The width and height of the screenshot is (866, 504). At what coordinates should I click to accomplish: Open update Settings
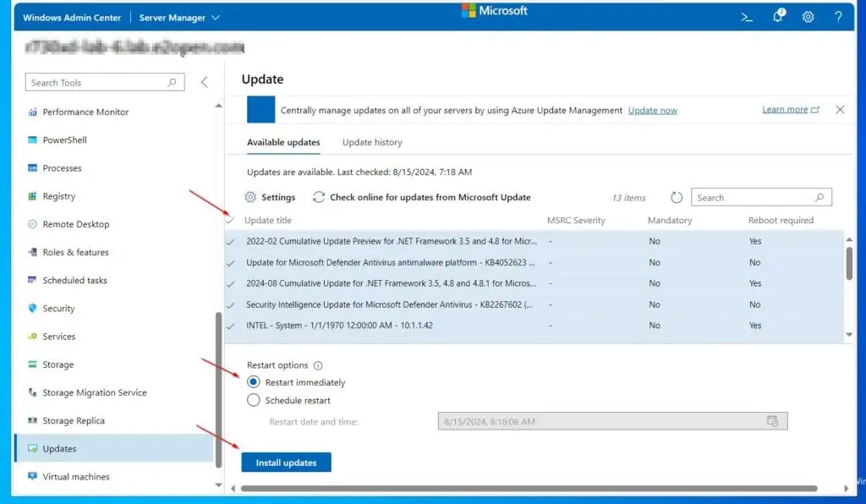[270, 197]
